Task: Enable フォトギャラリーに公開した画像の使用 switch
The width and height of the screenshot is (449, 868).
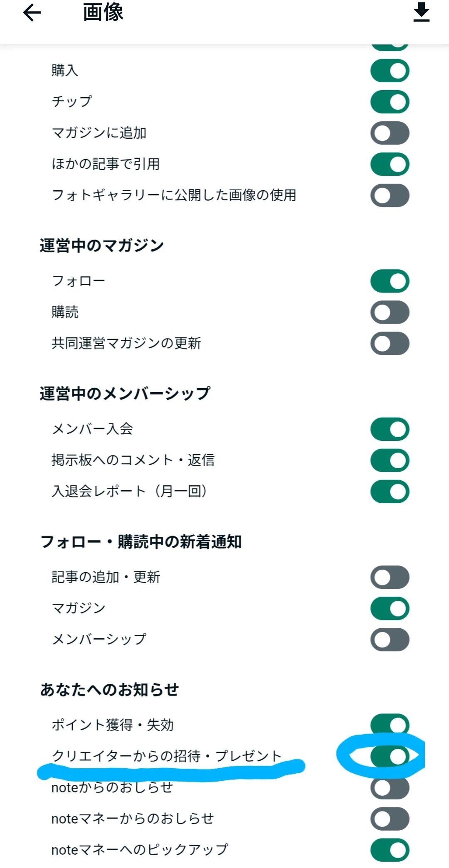Action: click(x=390, y=195)
